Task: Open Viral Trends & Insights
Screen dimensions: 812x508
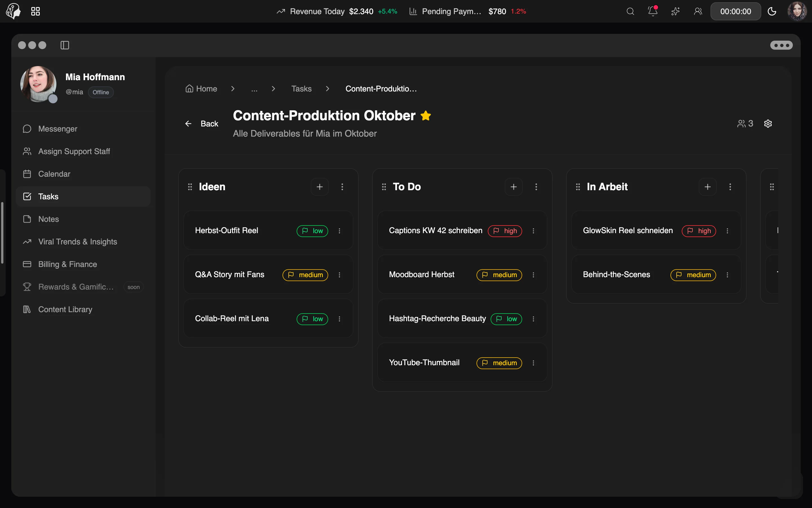Action: point(83,242)
